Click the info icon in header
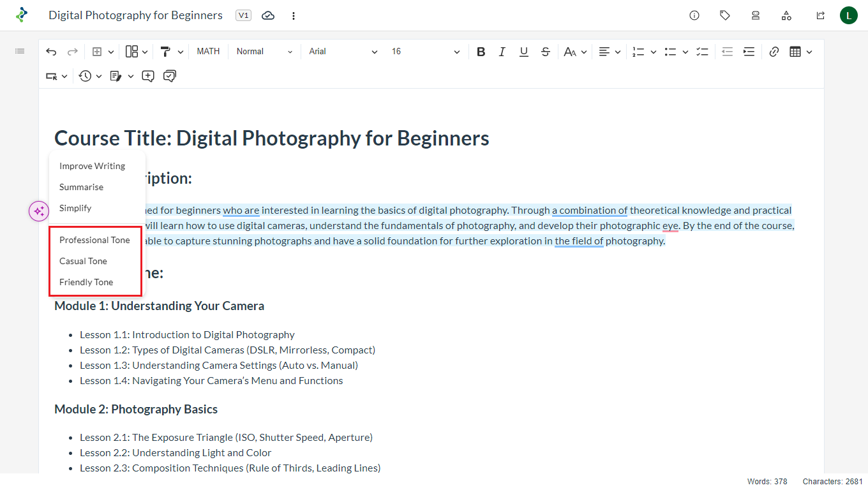The height and width of the screenshot is (490, 868). click(694, 15)
